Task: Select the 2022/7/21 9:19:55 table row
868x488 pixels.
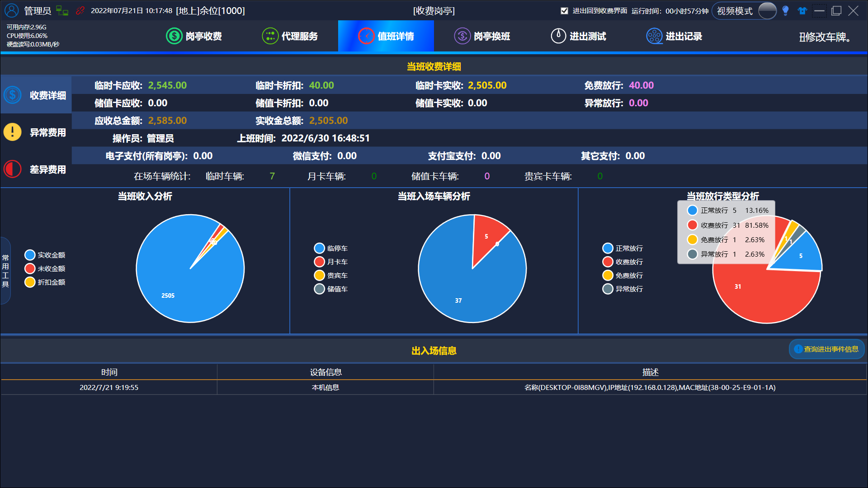Action: pyautogui.click(x=434, y=387)
